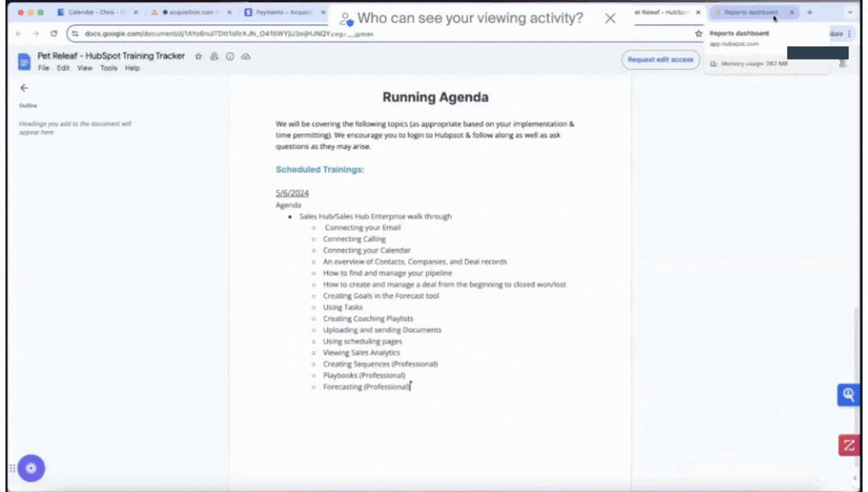Click the document details info icon
This screenshot has width=868, height=492.
click(x=230, y=56)
